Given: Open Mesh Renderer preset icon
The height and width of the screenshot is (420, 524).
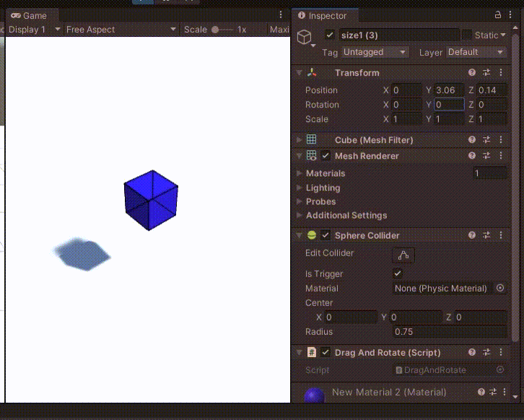Looking at the screenshot, I should click(486, 155).
